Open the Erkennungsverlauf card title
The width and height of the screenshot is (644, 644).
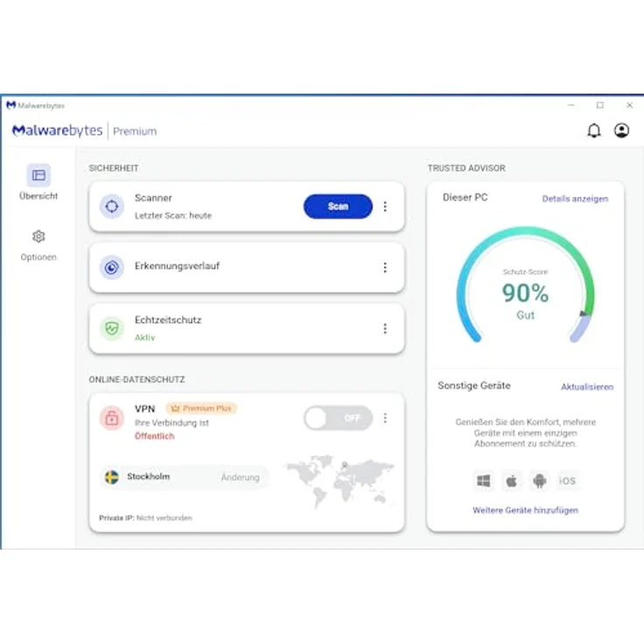177,266
